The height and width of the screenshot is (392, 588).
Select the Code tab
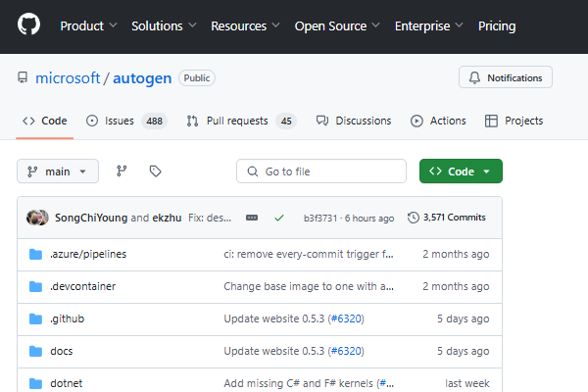point(45,121)
